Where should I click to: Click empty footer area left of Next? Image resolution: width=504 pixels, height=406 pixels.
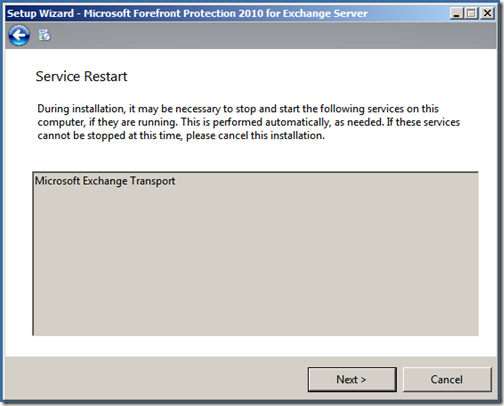[x=155, y=379]
